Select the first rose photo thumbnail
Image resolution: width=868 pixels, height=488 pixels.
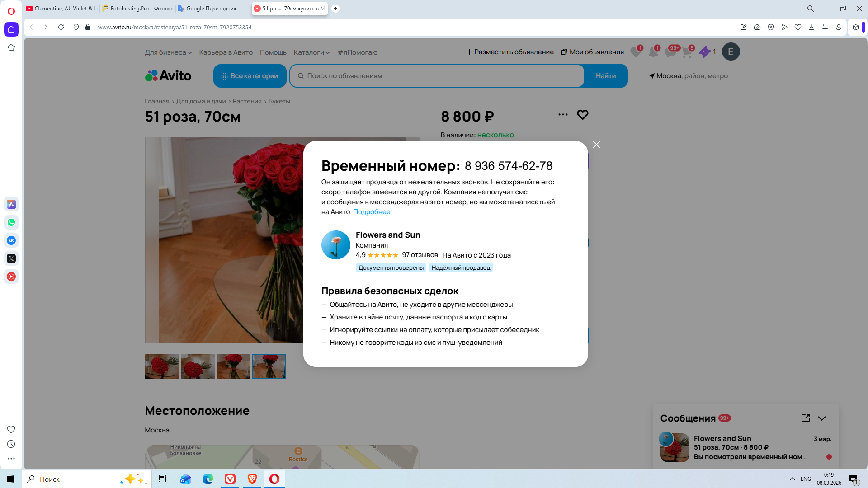click(x=162, y=366)
